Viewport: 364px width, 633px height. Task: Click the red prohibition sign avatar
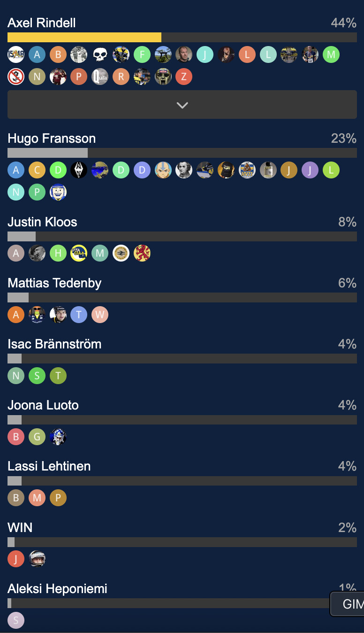click(x=16, y=77)
